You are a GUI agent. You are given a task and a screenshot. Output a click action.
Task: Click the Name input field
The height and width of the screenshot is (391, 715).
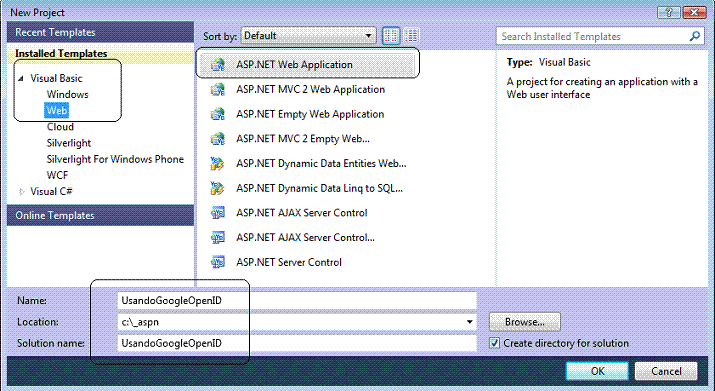(297, 301)
